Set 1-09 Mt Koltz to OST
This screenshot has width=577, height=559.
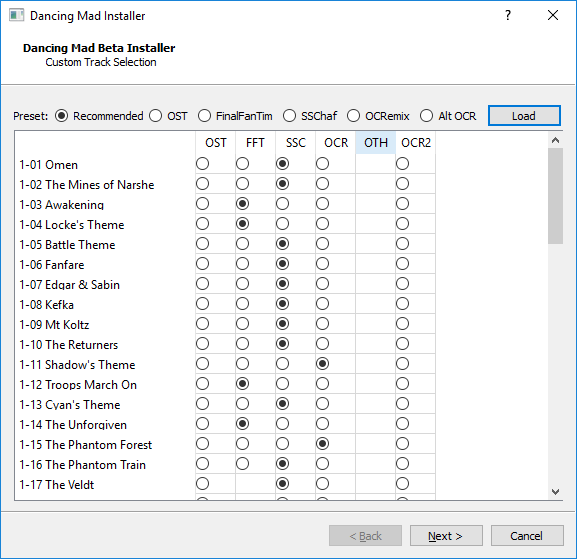pos(202,324)
